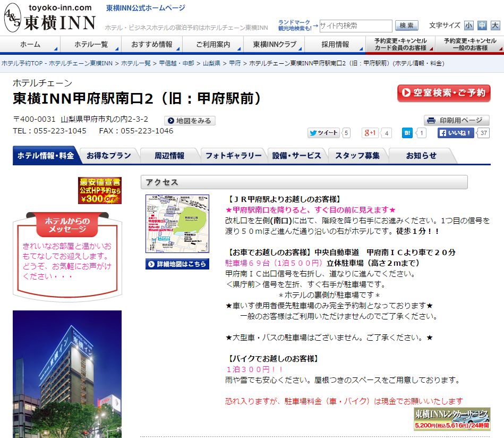Click the 甲信越・中部 breadcrumb link

click(177, 63)
